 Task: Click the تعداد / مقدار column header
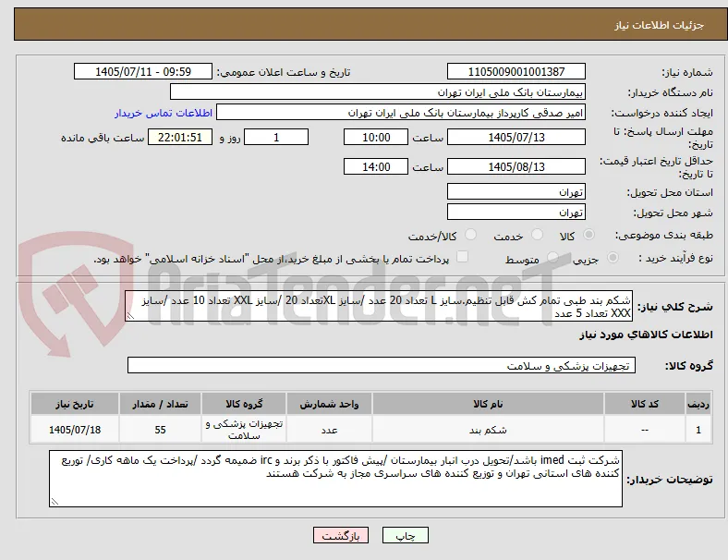160,404
